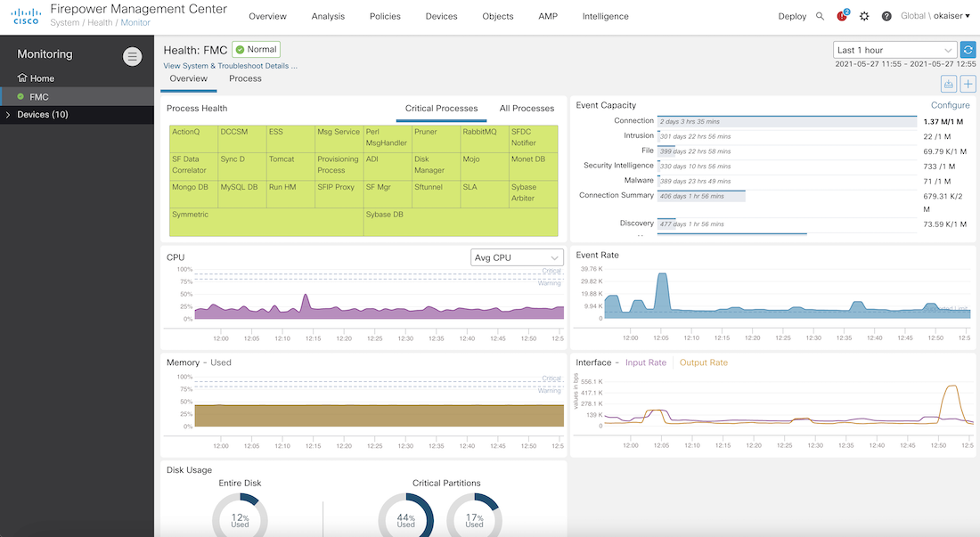Open the help question mark icon
Viewport: 980px width, 537px height.
[886, 16]
